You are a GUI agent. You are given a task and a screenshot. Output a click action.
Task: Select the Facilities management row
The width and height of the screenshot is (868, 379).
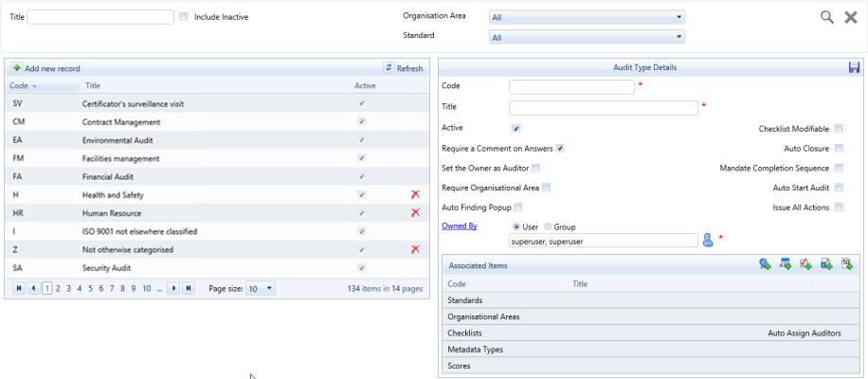[x=216, y=158]
